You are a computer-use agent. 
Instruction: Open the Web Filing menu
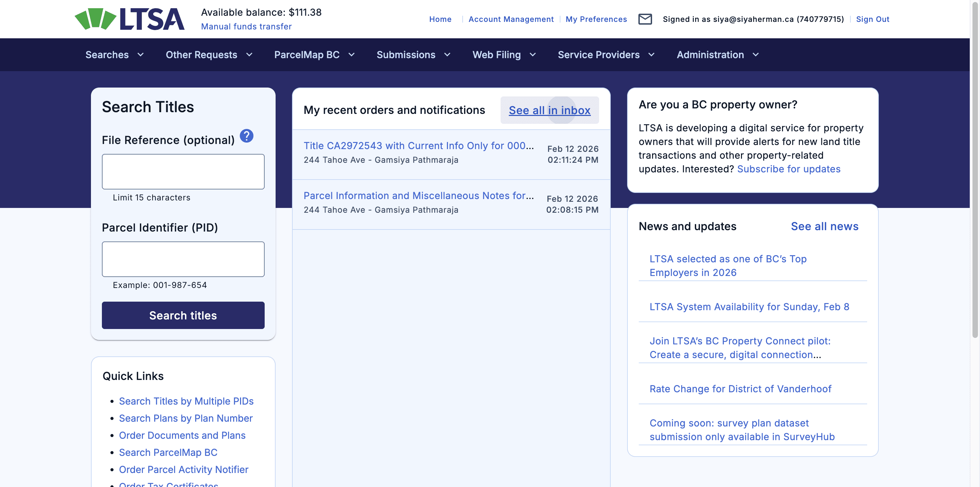(496, 55)
